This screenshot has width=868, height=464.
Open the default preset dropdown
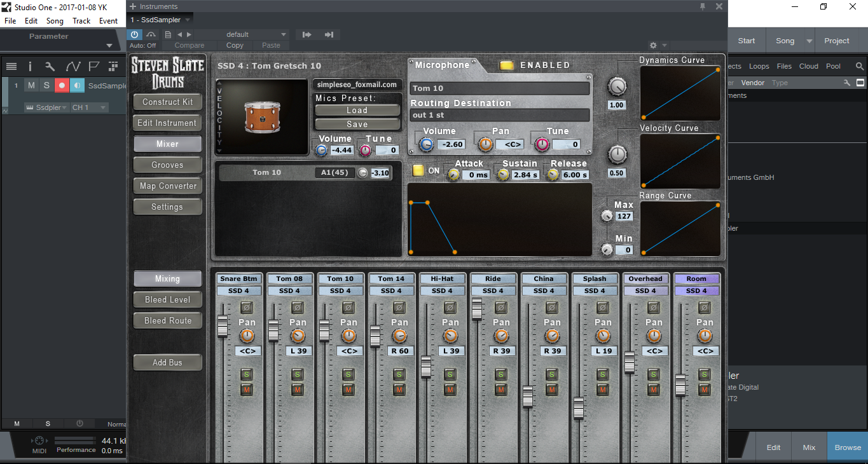coord(284,35)
